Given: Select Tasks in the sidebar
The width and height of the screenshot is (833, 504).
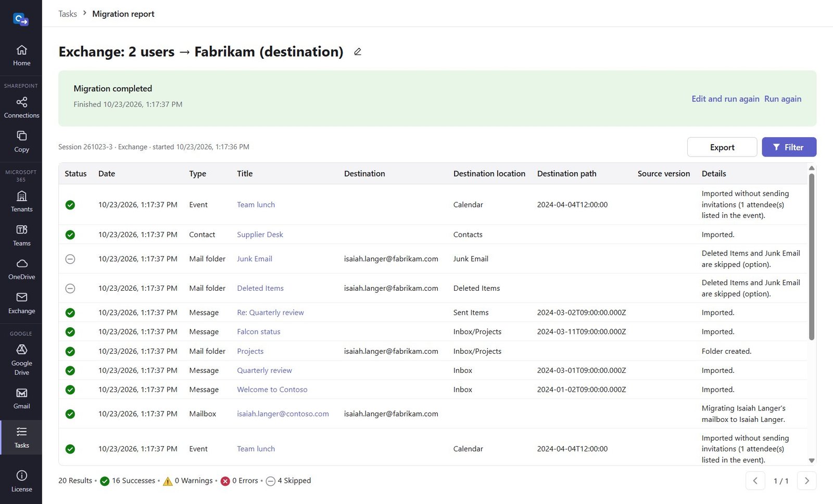Looking at the screenshot, I should pyautogui.click(x=21, y=437).
